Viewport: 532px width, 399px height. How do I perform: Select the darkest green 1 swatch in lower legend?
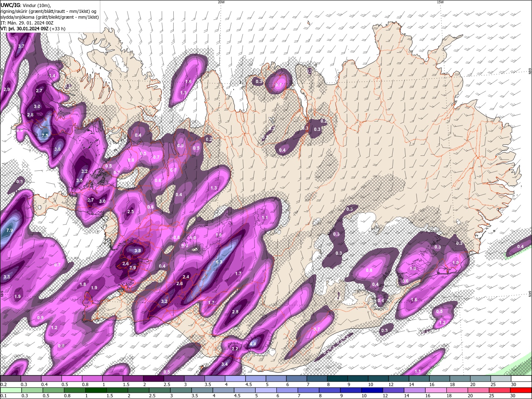tap(96, 390)
